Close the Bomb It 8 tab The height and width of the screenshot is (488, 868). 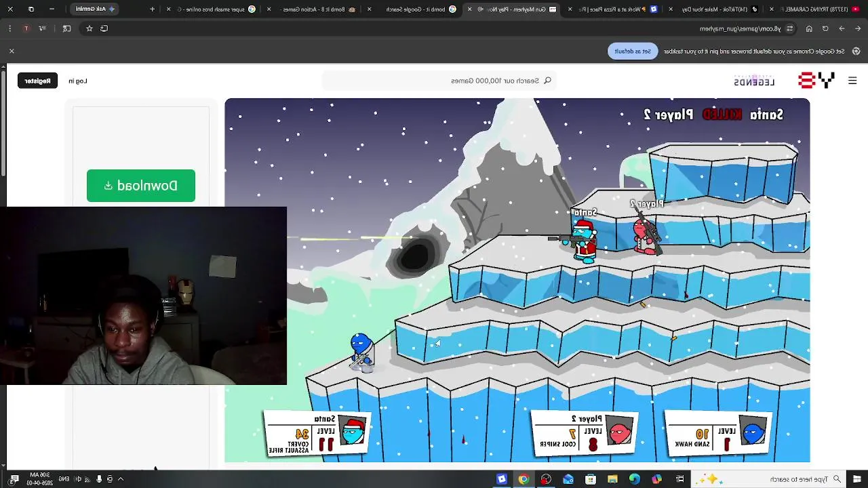click(269, 9)
